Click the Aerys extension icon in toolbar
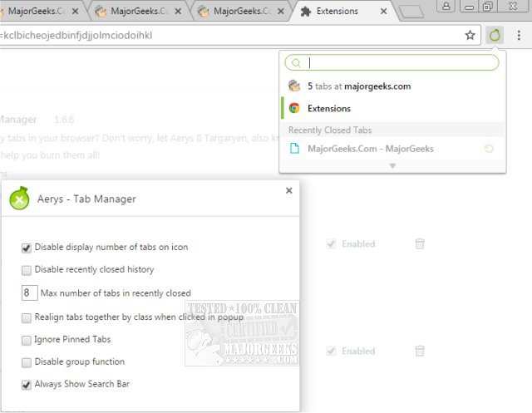 (495, 35)
